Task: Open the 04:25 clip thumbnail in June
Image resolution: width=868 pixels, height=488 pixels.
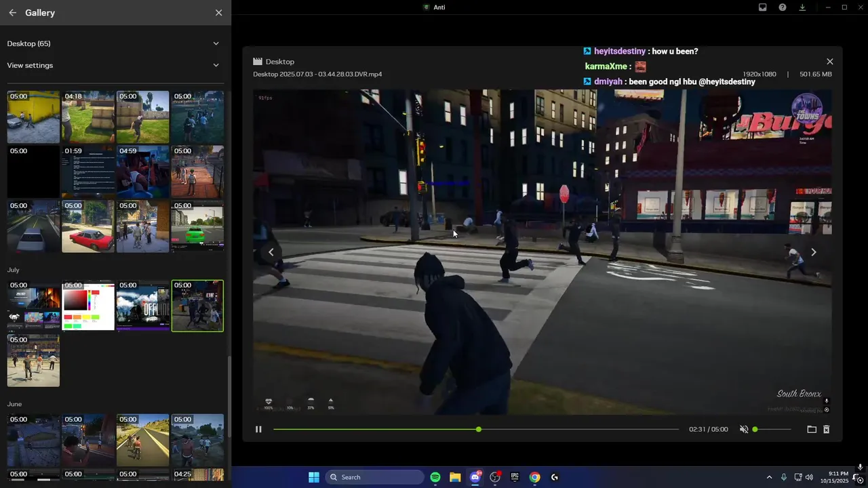Action: [x=197, y=474]
